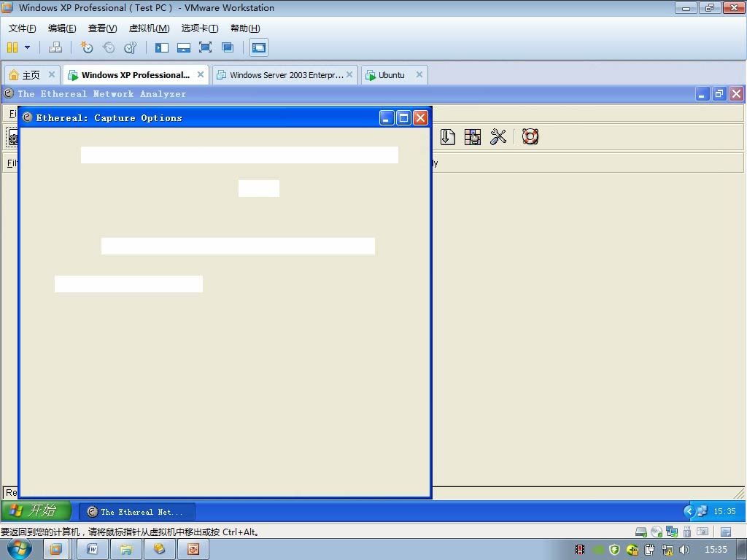
Task: Click host network warning tray icon
Action: coord(667,550)
